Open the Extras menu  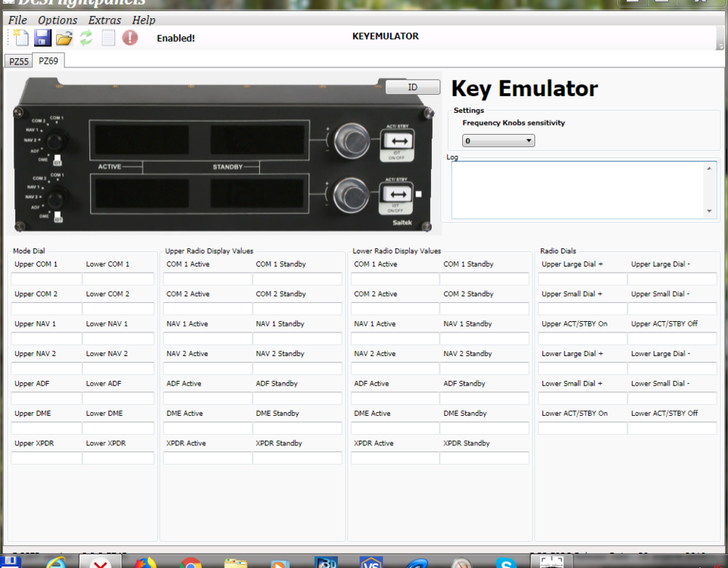(105, 20)
